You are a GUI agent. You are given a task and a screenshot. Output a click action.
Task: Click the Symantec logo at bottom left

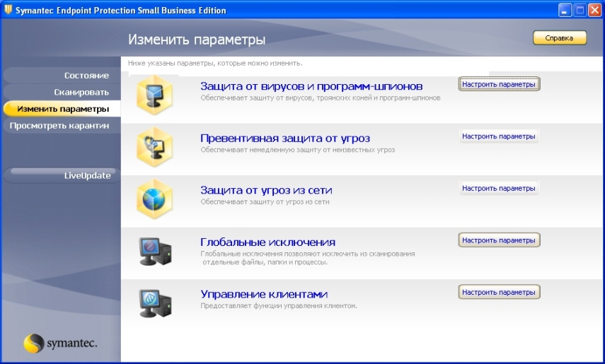coord(61,343)
